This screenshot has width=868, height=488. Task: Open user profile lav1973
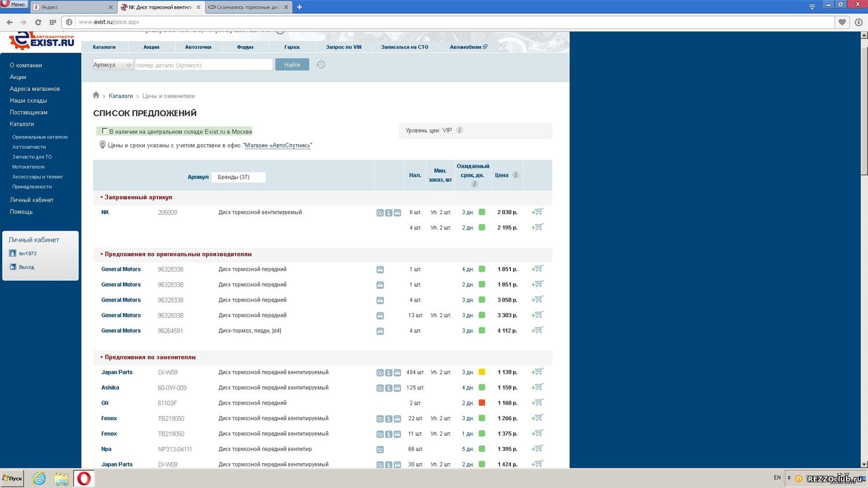27,254
